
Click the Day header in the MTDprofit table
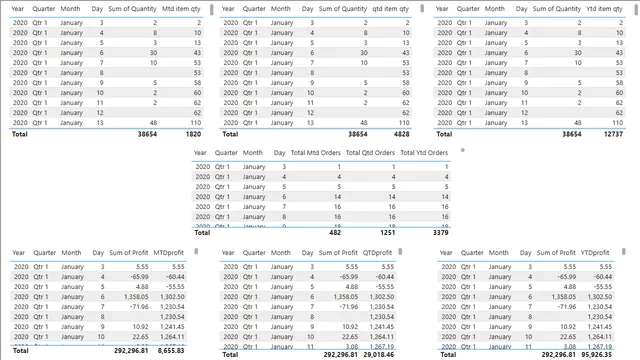tap(98, 253)
